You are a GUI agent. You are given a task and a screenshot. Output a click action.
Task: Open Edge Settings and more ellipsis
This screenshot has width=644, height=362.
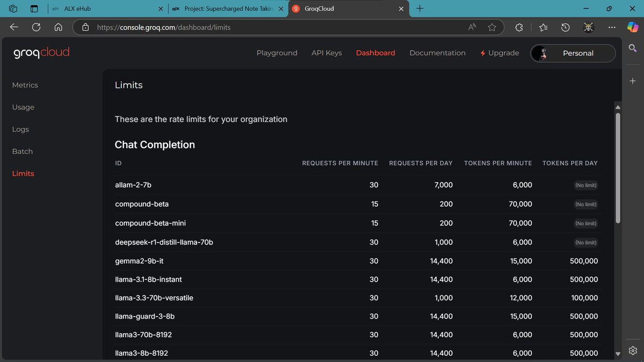click(612, 27)
